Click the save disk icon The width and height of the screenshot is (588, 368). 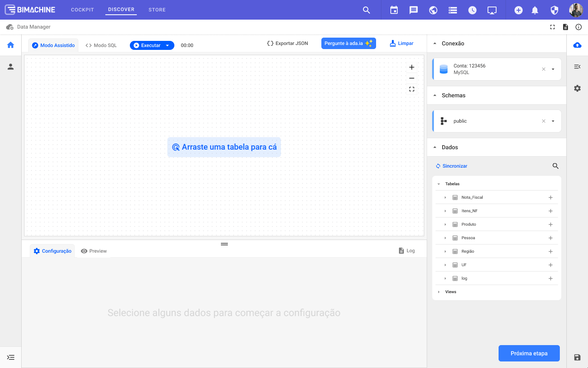click(x=577, y=357)
